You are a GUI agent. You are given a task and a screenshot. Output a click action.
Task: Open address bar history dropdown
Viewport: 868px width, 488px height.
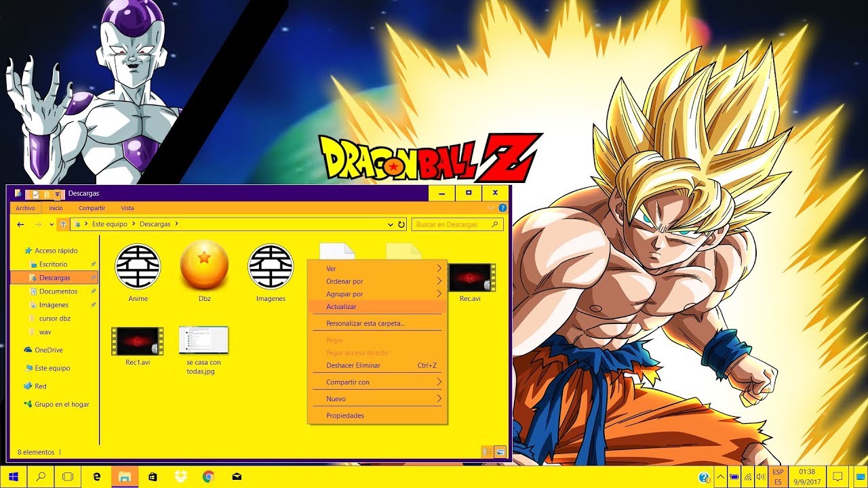click(391, 224)
